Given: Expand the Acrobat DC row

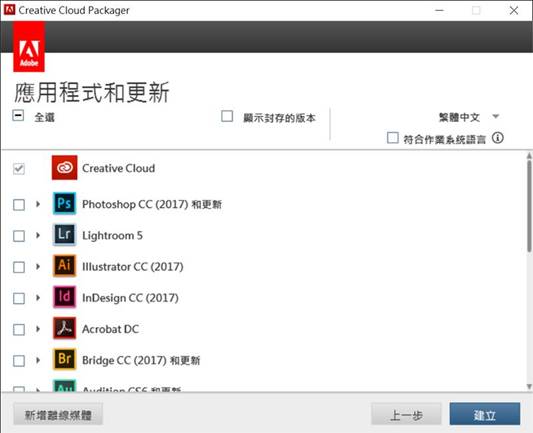Looking at the screenshot, I should (x=38, y=329).
